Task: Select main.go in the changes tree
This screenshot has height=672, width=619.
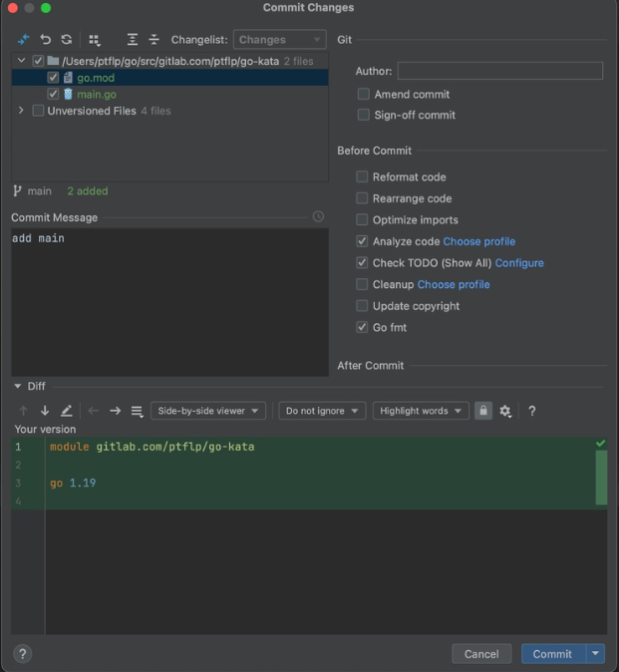Action: 96,94
